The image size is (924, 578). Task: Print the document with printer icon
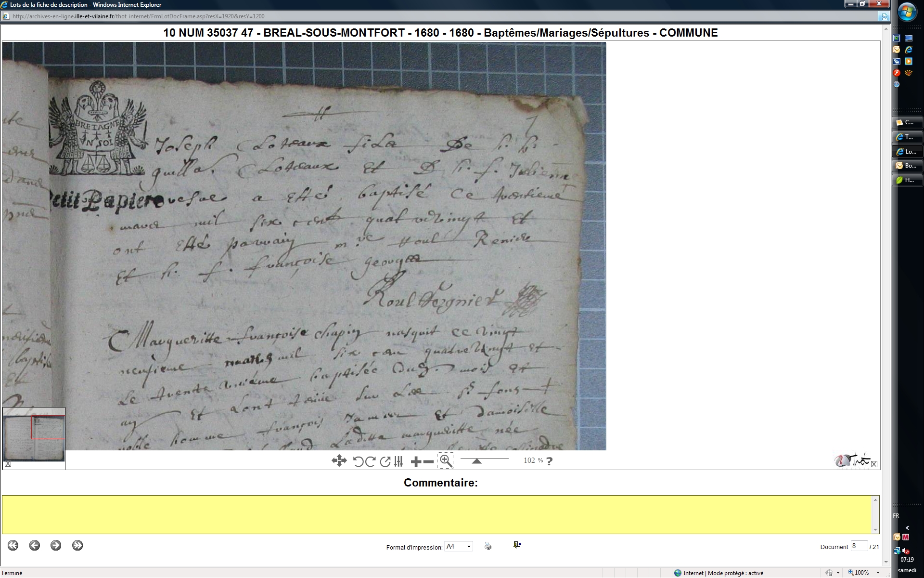pos(488,546)
